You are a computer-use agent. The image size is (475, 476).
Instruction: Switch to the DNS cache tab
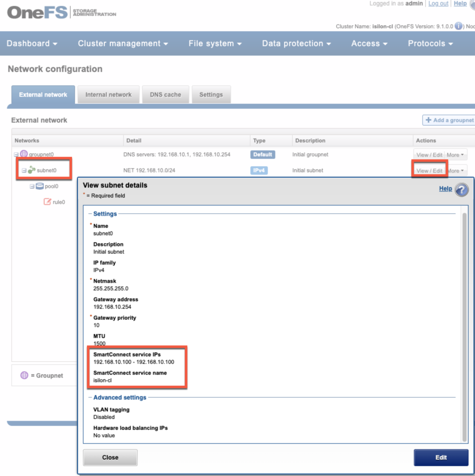pyautogui.click(x=165, y=94)
